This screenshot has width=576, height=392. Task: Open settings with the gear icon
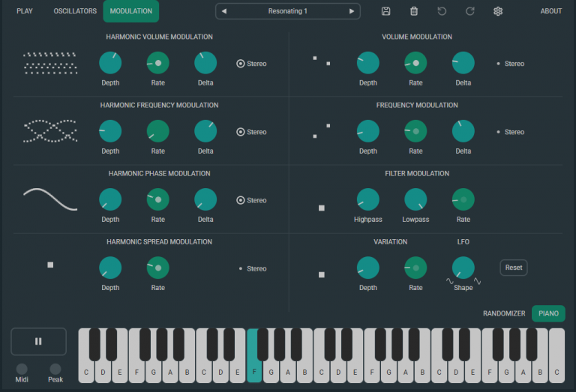tap(498, 11)
